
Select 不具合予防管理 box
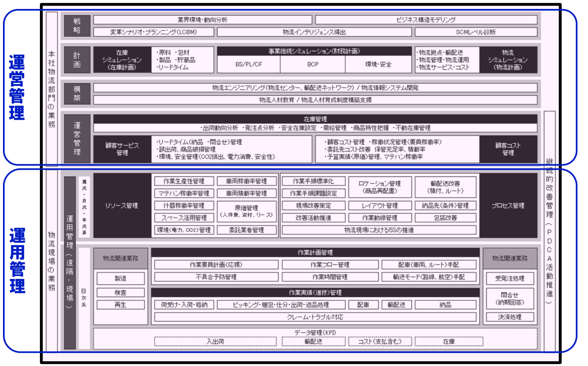[216, 277]
